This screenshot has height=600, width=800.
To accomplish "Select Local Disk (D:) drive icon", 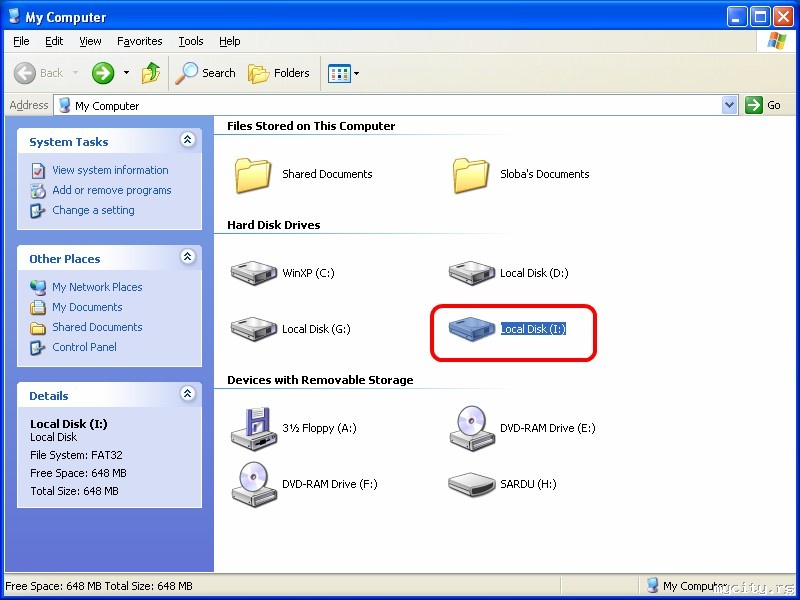I will pyautogui.click(x=471, y=273).
